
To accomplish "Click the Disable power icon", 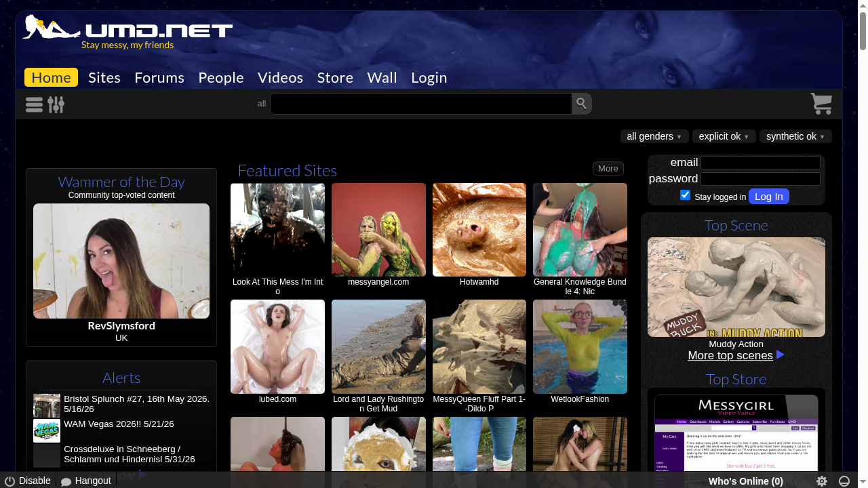I will pos(9,481).
